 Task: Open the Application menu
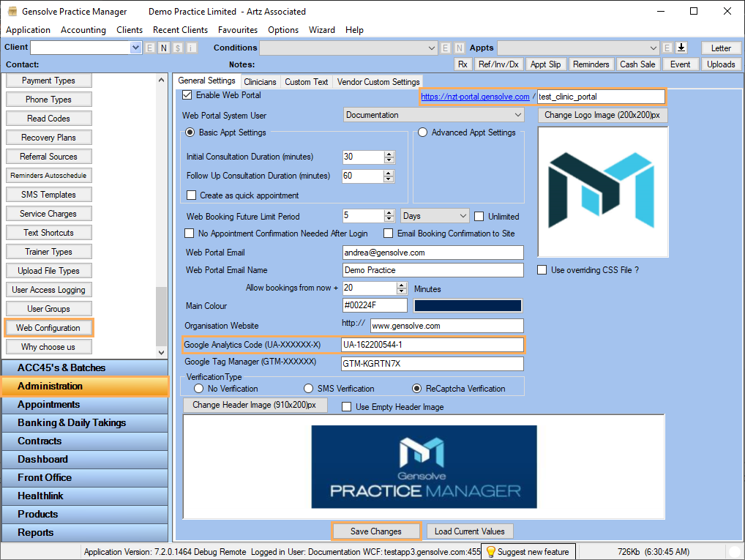tap(28, 30)
